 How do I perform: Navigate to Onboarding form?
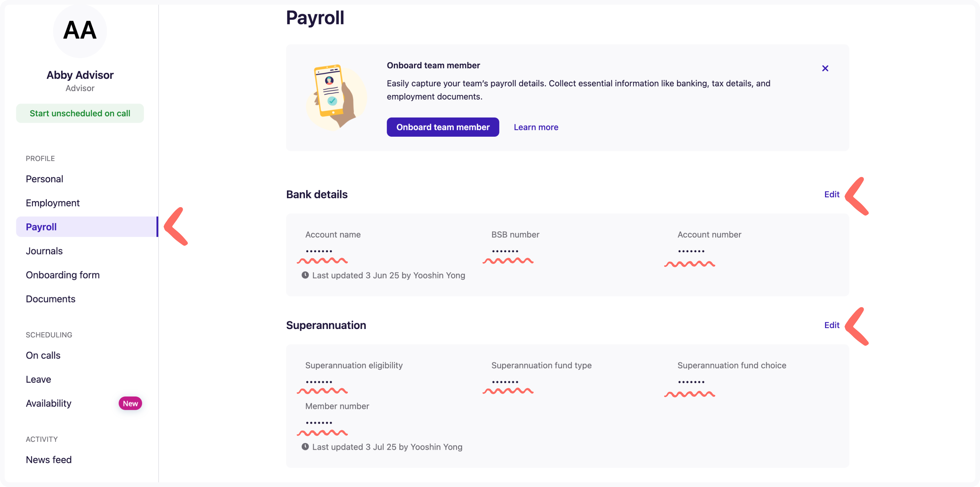pyautogui.click(x=63, y=275)
